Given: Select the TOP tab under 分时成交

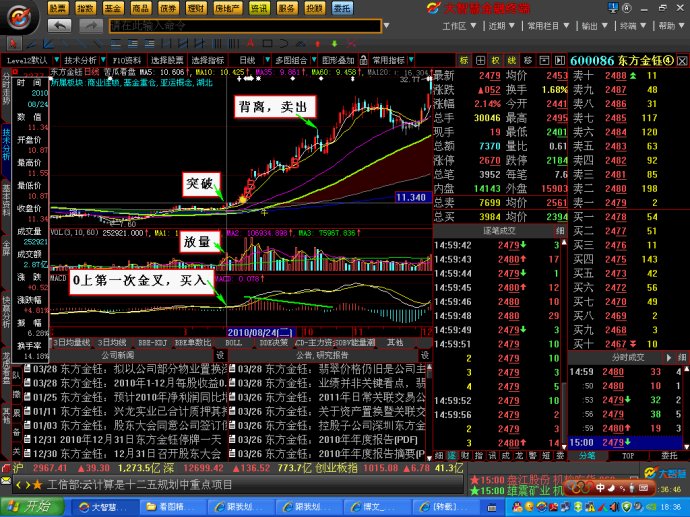Looking at the screenshot, I should point(628,456).
